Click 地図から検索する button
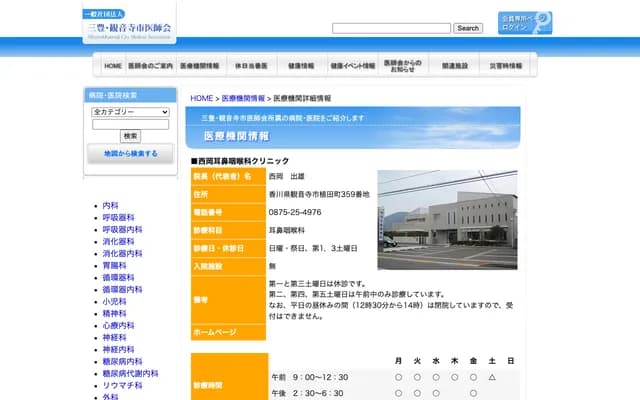Image resolution: width=640 pixels, height=400 pixels. coord(130,153)
